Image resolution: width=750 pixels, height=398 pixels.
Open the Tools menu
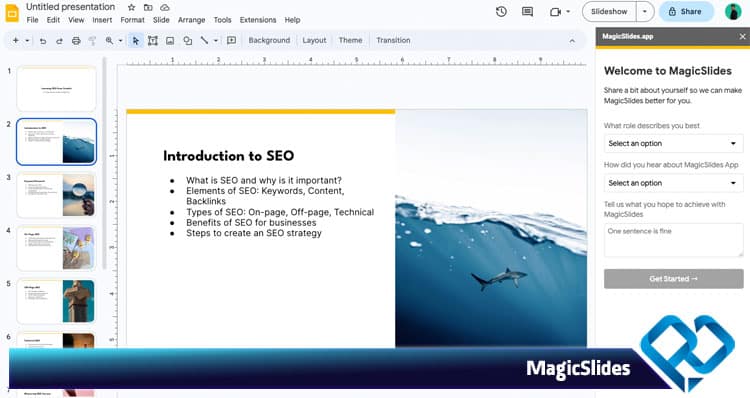pyautogui.click(x=222, y=20)
